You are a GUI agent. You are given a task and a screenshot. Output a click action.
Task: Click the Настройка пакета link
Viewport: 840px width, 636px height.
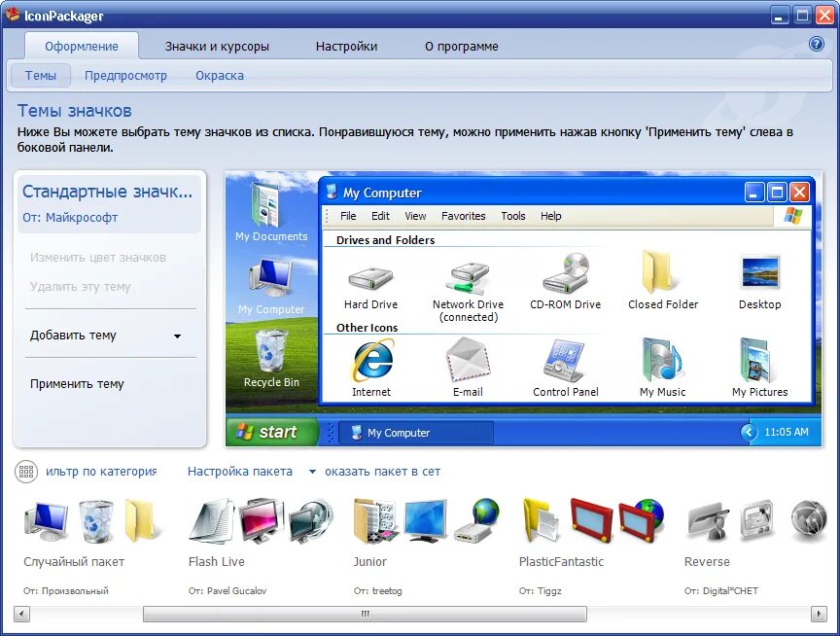(x=240, y=472)
